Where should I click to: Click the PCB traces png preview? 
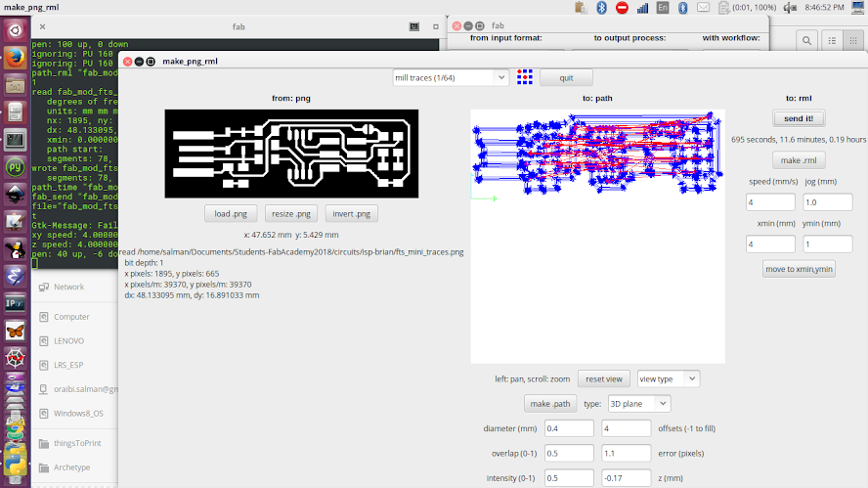tap(291, 154)
